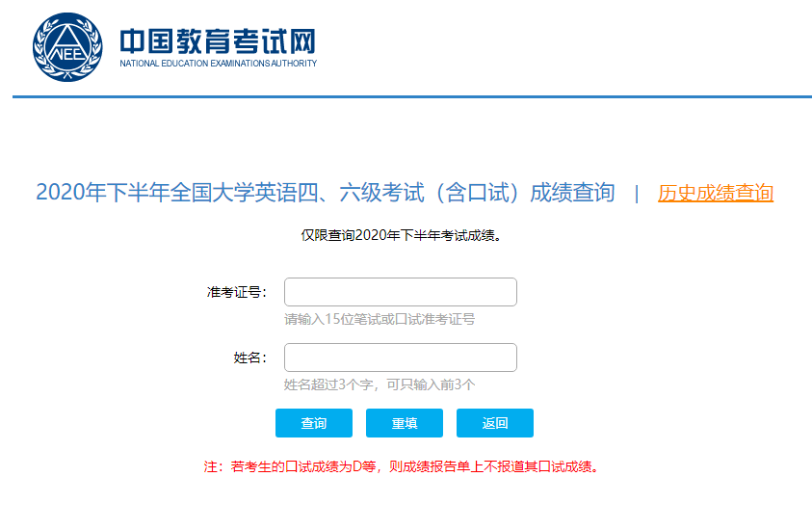Click the 姓名超过3个字 hint text
This screenshot has width=812, height=530.
tap(379, 384)
